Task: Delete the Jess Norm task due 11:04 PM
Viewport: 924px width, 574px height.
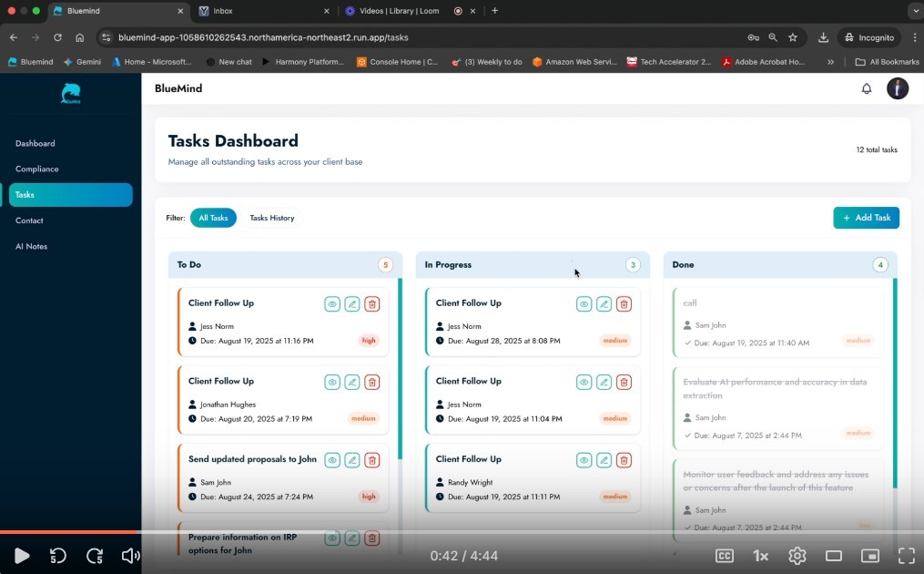Action: (624, 383)
